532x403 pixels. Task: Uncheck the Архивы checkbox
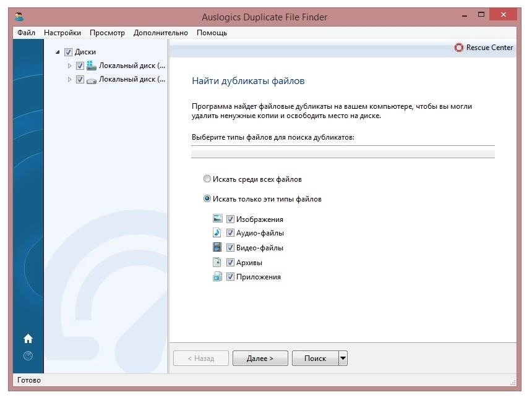230,262
